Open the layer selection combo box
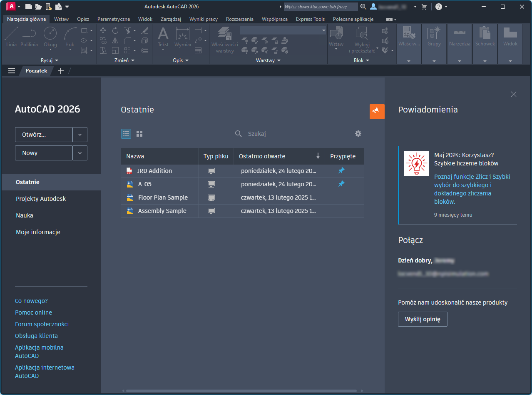 click(x=283, y=30)
